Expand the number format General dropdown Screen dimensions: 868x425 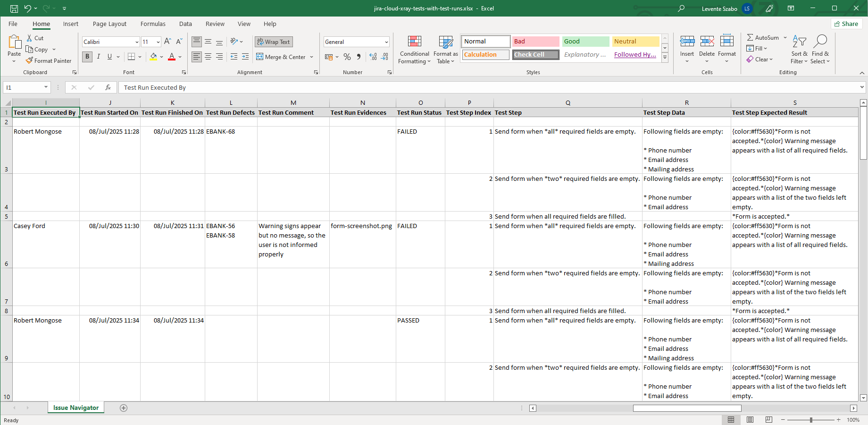(x=386, y=42)
